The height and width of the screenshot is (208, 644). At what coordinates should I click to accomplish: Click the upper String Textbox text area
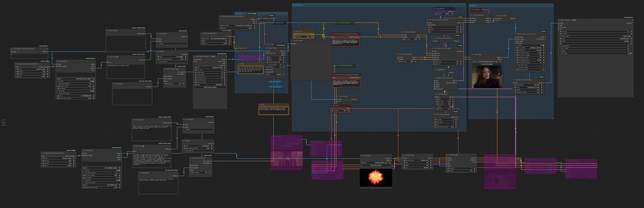[126, 44]
